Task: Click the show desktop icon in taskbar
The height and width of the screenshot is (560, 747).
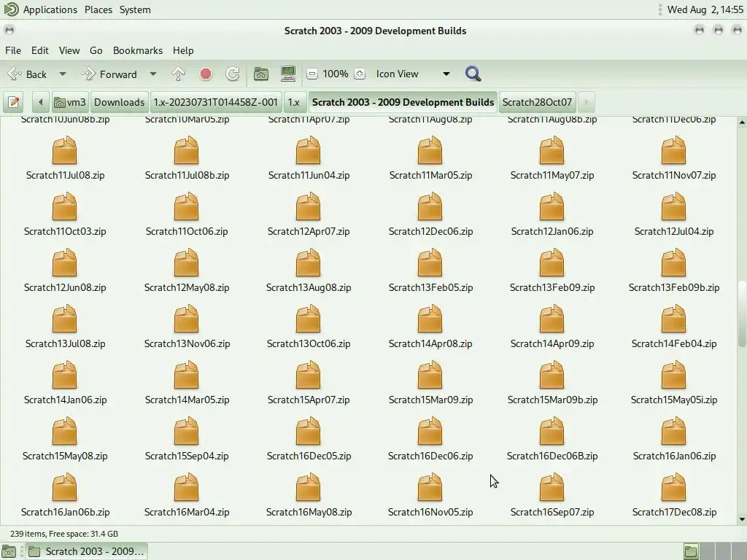Action: pyautogui.click(x=9, y=551)
